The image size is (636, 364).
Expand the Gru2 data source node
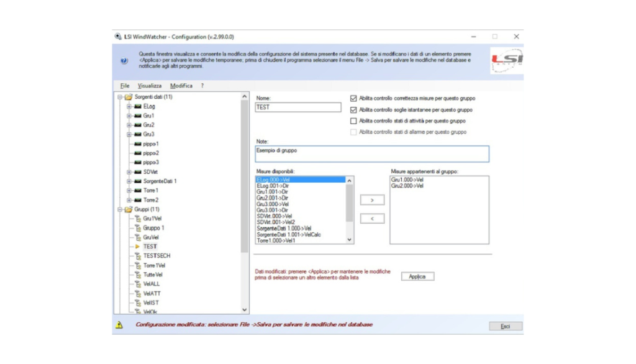pos(129,125)
